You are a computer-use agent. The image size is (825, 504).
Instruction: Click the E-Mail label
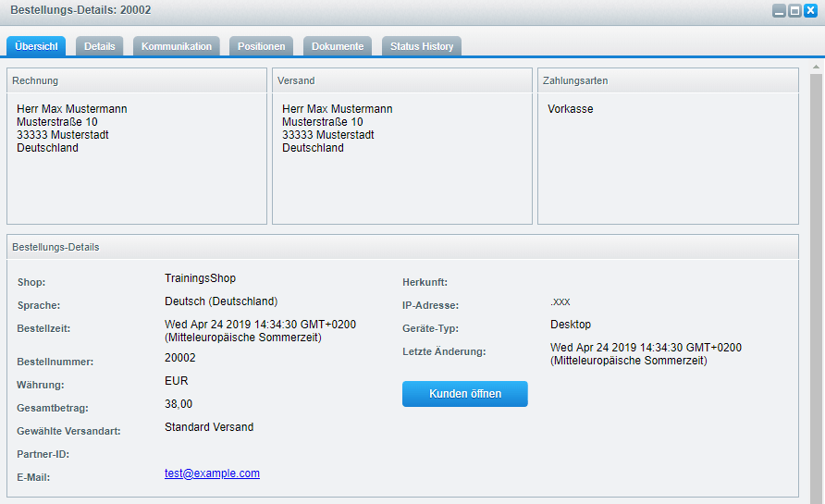tap(33, 478)
